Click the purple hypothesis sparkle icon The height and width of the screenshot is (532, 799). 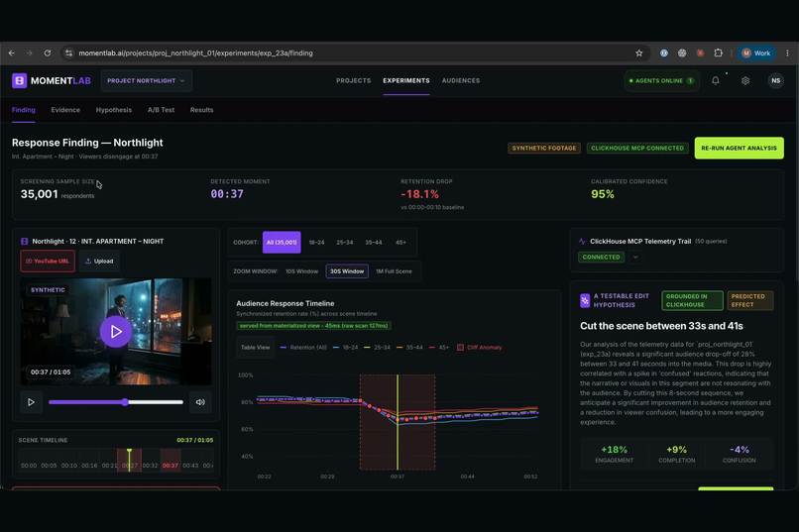click(x=585, y=300)
